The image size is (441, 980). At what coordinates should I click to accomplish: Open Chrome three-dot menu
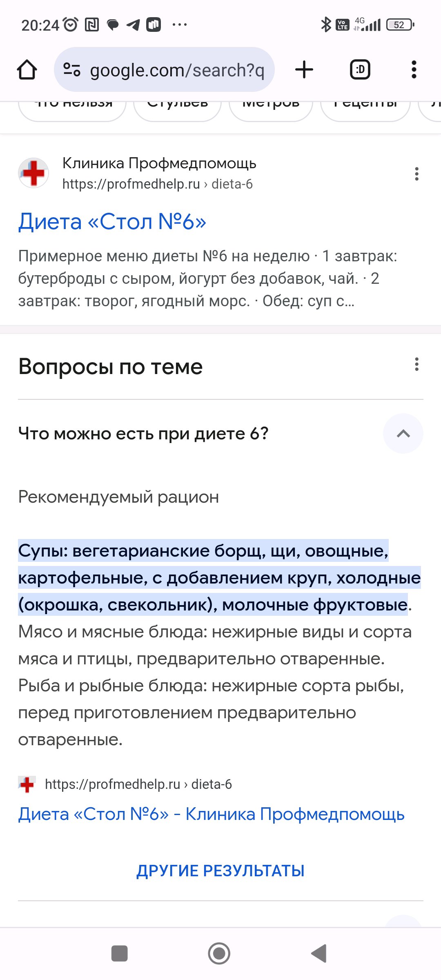pos(414,69)
